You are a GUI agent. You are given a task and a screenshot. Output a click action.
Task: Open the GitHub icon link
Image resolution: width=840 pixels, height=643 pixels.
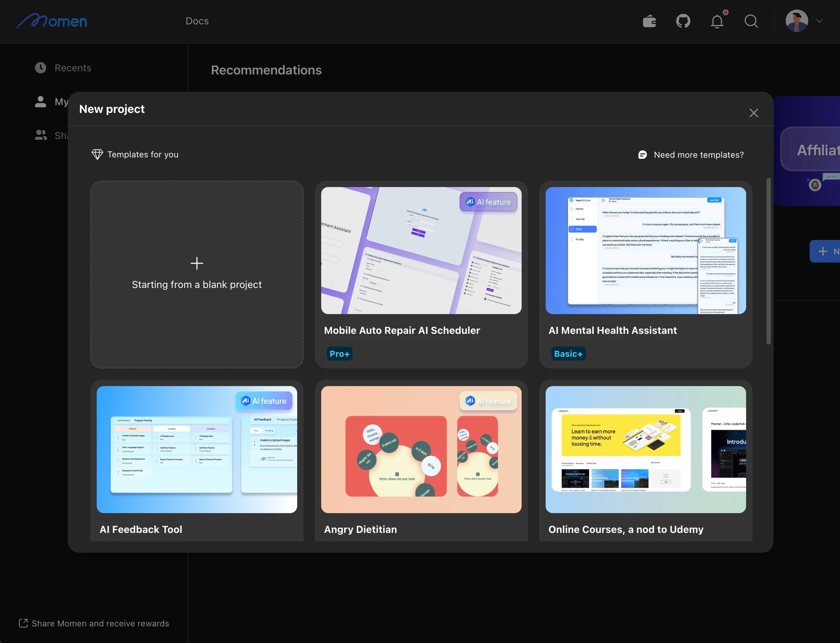[683, 21]
